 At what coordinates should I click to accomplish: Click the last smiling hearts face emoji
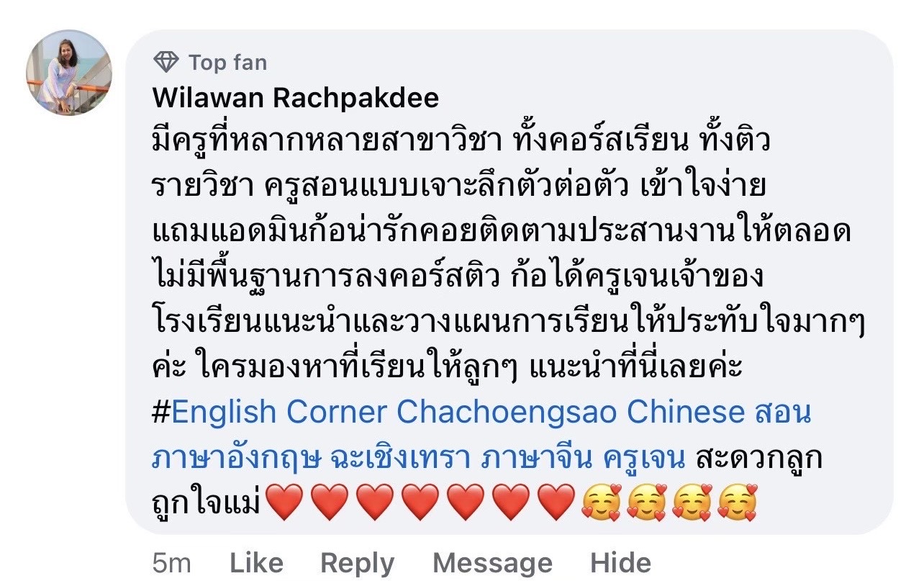(x=738, y=502)
